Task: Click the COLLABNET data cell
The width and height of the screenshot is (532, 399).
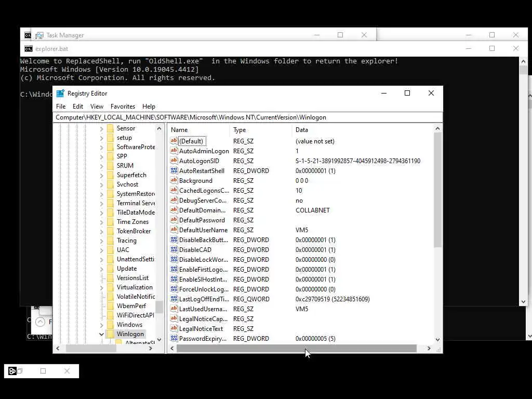Action: [312, 210]
